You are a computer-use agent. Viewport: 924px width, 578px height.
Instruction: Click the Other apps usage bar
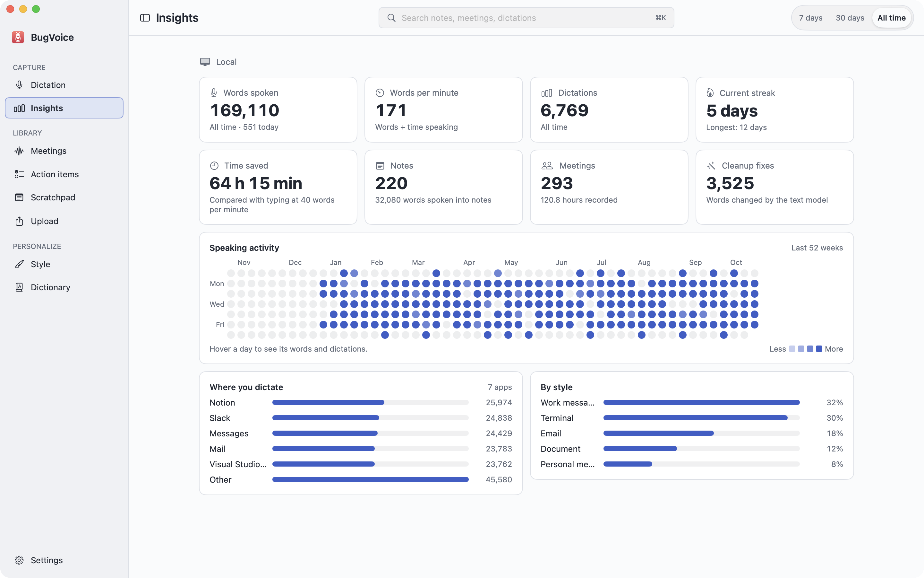370,479
